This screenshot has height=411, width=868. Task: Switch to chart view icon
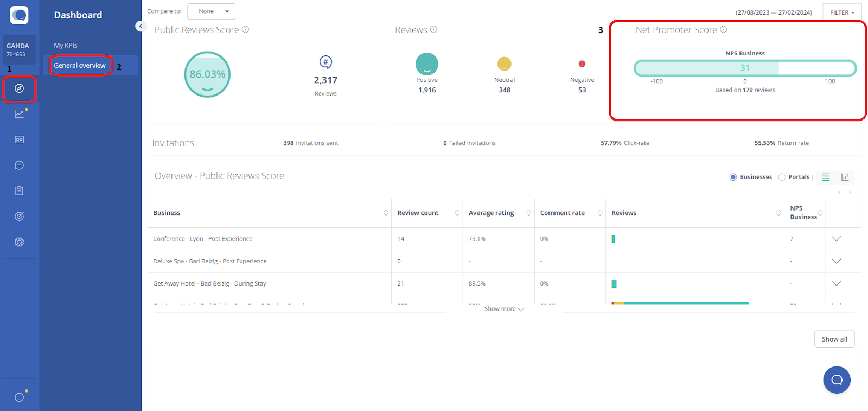pos(845,177)
